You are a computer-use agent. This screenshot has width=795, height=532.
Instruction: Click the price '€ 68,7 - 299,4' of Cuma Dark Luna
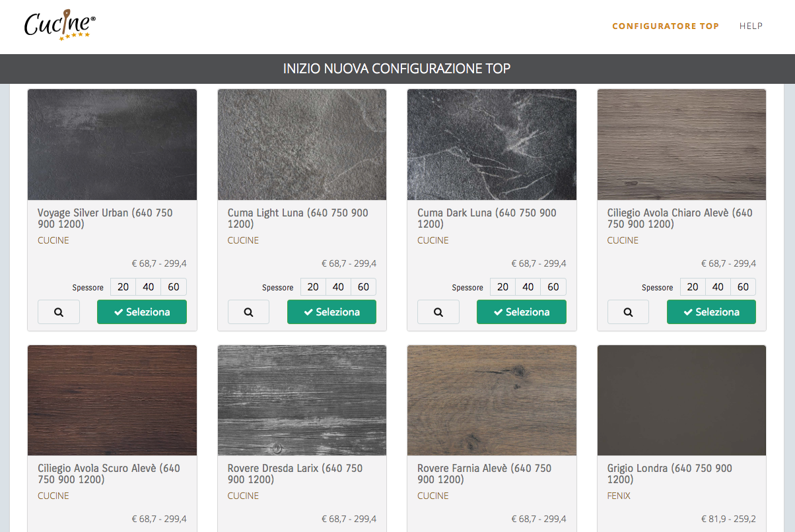click(x=539, y=263)
